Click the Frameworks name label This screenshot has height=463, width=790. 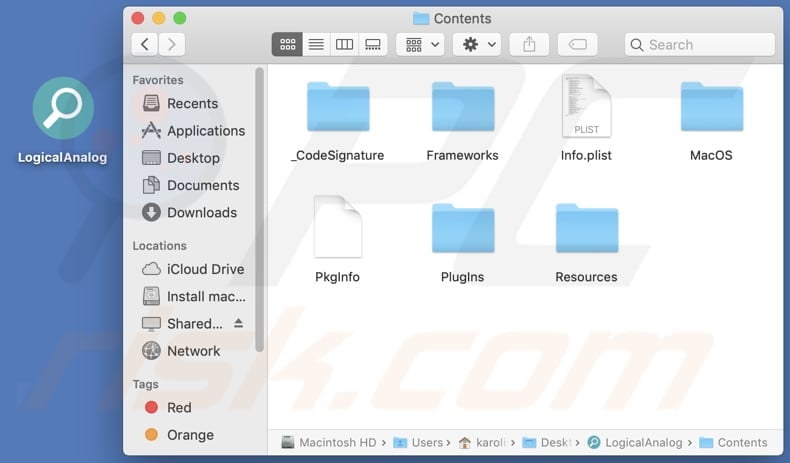pos(463,155)
